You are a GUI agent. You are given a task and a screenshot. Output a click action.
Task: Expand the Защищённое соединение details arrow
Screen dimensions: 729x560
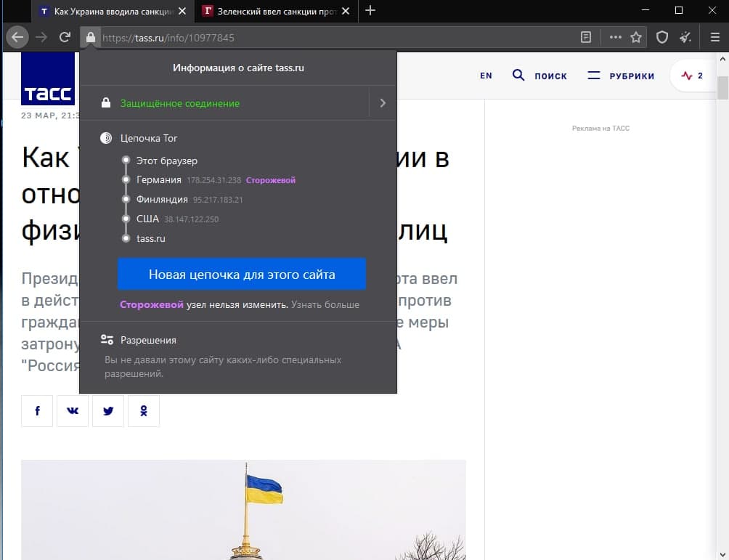click(383, 103)
